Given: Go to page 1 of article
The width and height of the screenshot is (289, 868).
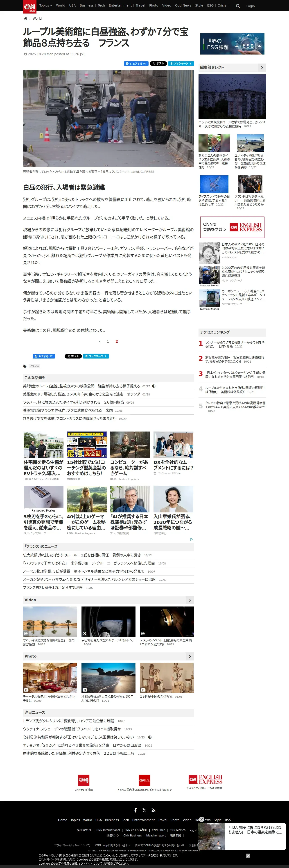Looking at the screenshot, I should click(108, 341).
